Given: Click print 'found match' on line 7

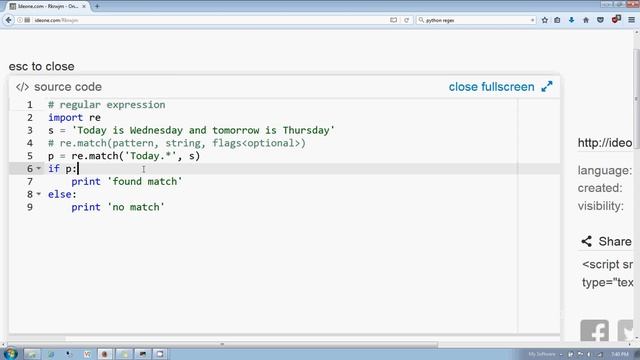Looking at the screenshot, I should pos(127,182).
